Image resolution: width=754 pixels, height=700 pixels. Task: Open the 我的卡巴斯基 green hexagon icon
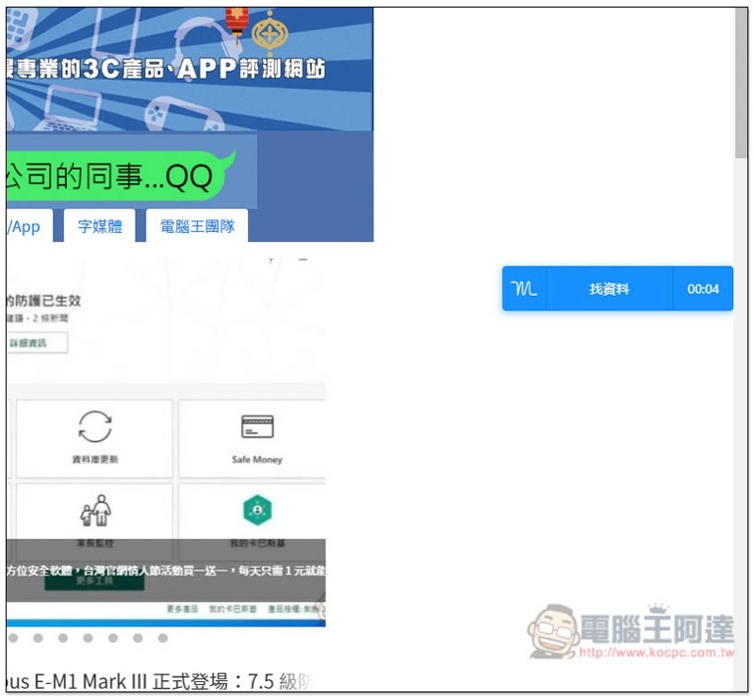tap(256, 510)
